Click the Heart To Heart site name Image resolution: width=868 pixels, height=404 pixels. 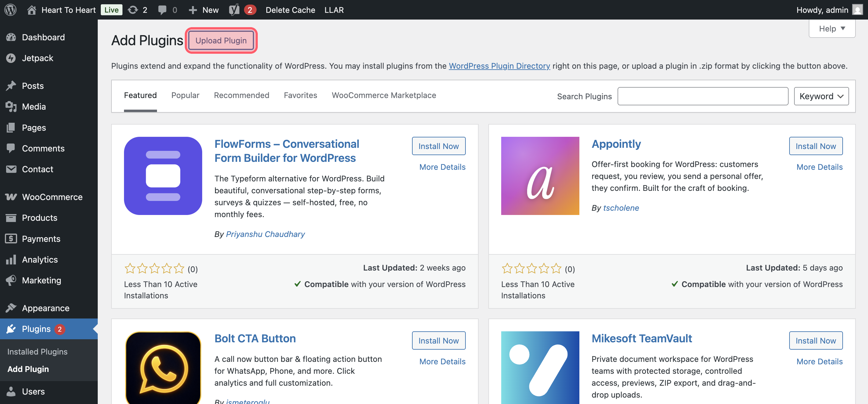click(x=69, y=10)
